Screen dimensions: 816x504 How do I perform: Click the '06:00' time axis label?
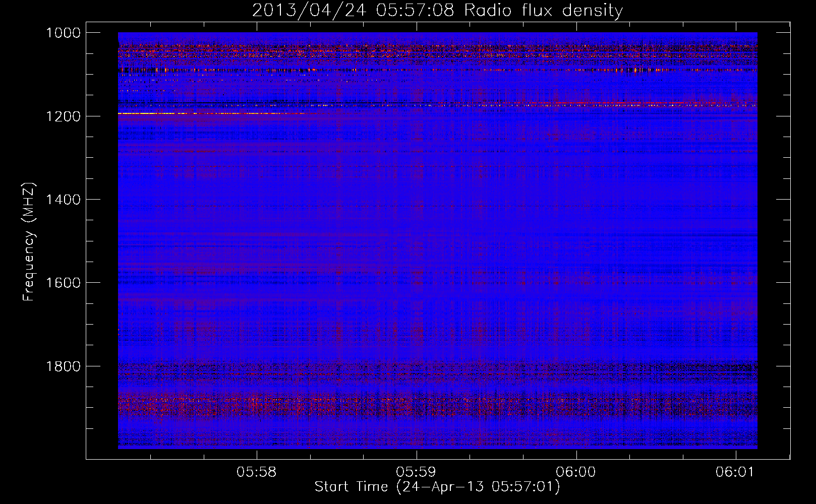click(x=576, y=472)
